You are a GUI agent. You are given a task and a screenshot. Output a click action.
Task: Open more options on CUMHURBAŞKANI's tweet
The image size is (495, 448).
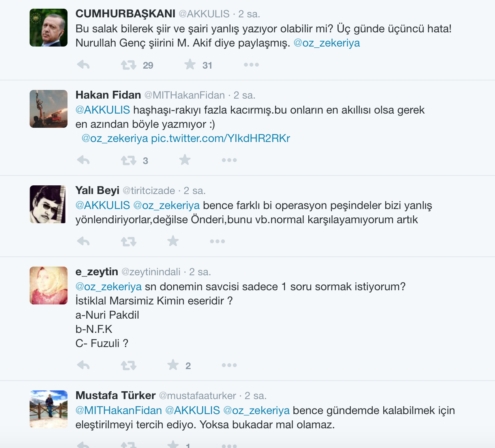coord(251,65)
